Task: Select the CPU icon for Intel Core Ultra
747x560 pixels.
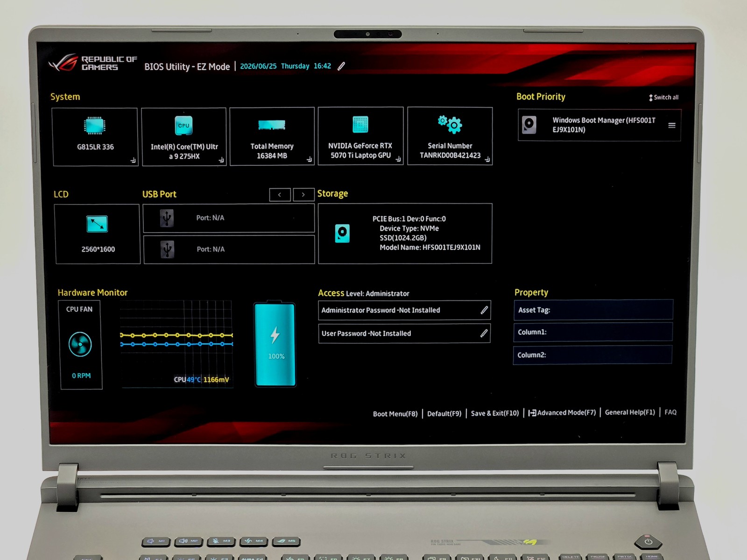Action: coord(183,126)
